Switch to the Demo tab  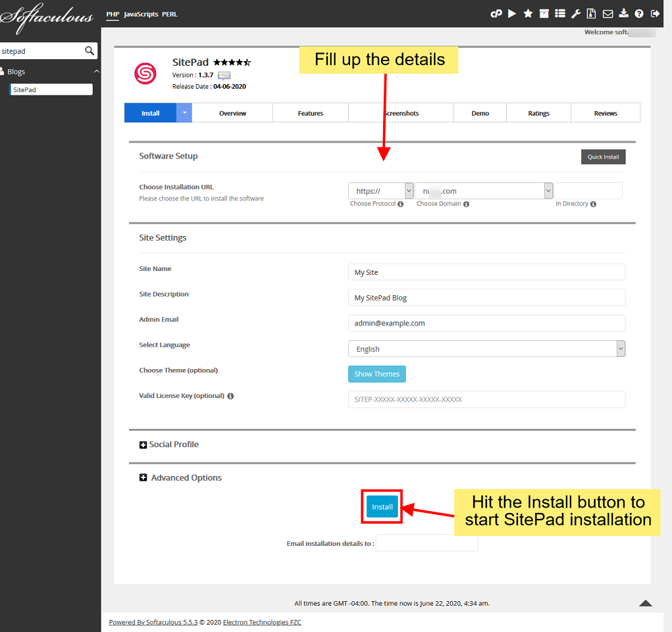coord(480,113)
